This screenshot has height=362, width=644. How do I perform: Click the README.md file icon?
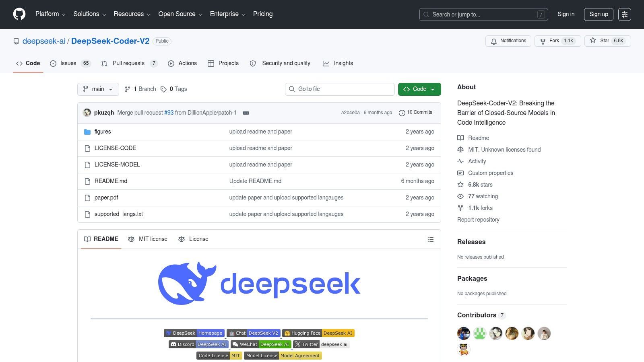[x=87, y=181]
